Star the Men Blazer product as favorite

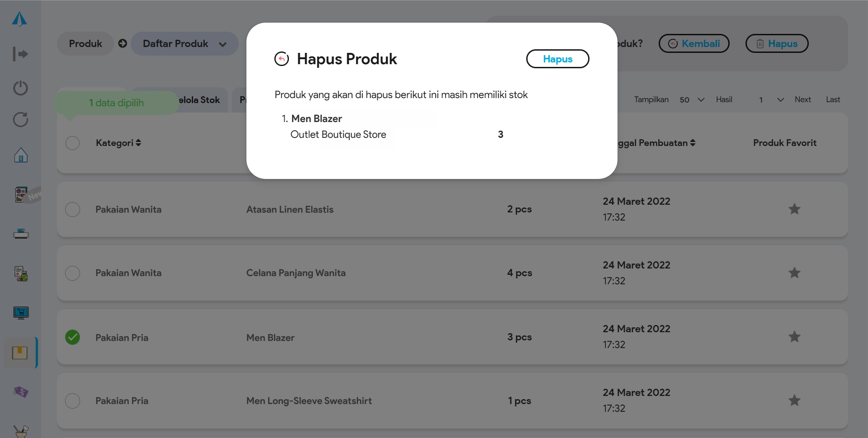[794, 337]
